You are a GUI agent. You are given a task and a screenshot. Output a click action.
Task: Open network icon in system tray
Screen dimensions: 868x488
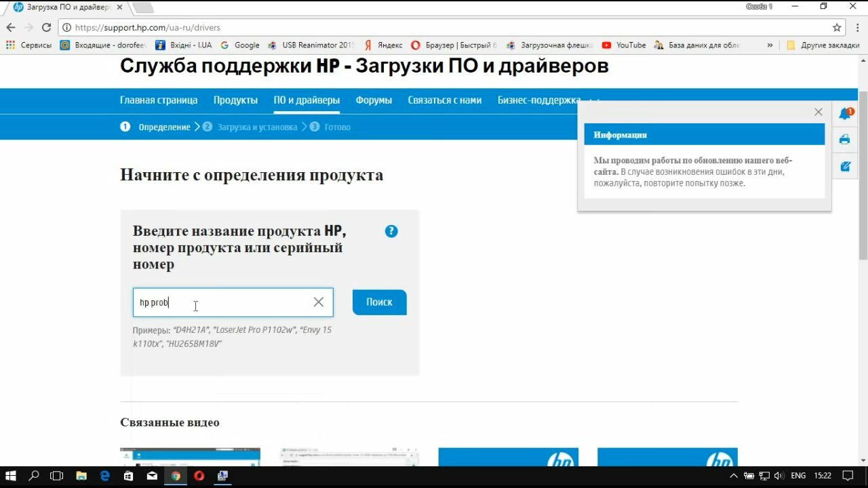[x=764, y=476]
